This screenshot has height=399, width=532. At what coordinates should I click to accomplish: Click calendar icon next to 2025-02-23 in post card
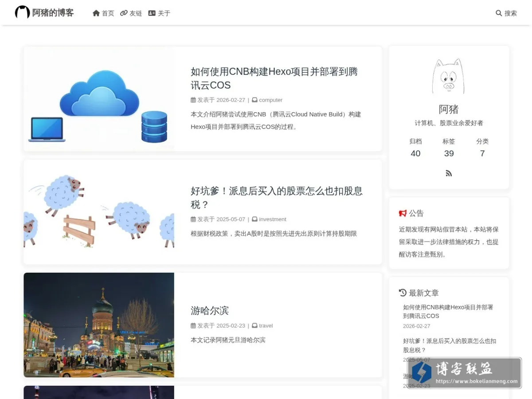point(193,326)
